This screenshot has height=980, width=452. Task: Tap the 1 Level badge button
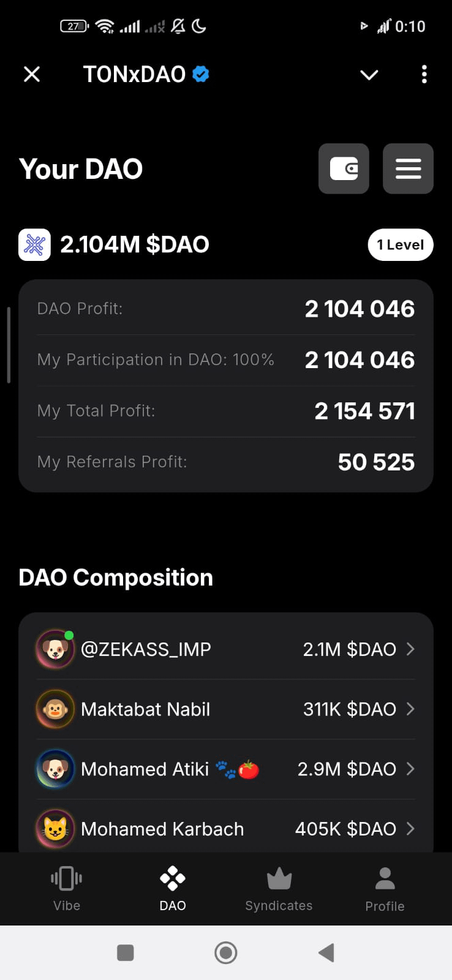tap(401, 245)
